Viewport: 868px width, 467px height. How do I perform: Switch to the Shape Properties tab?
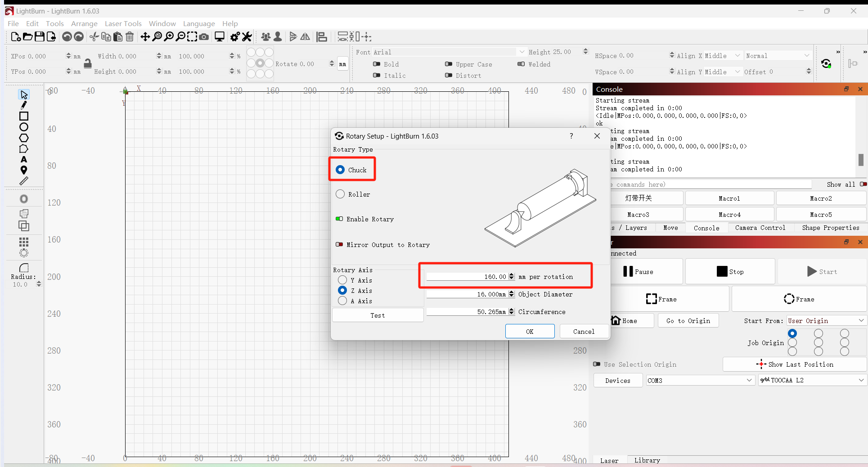pos(831,228)
